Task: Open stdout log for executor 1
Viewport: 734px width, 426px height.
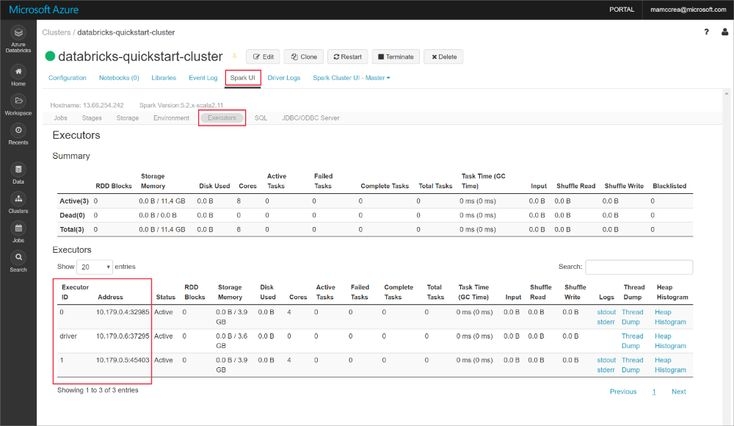Action: (x=606, y=360)
